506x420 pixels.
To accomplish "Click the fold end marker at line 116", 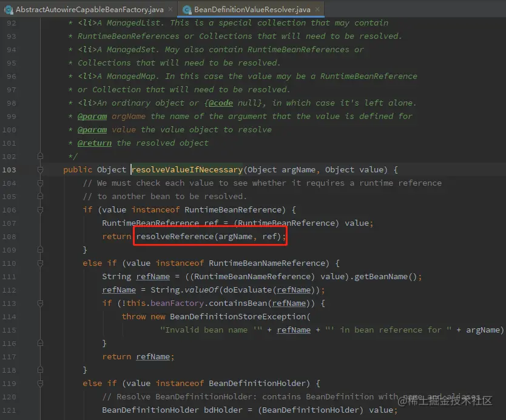I will (x=40, y=343).
